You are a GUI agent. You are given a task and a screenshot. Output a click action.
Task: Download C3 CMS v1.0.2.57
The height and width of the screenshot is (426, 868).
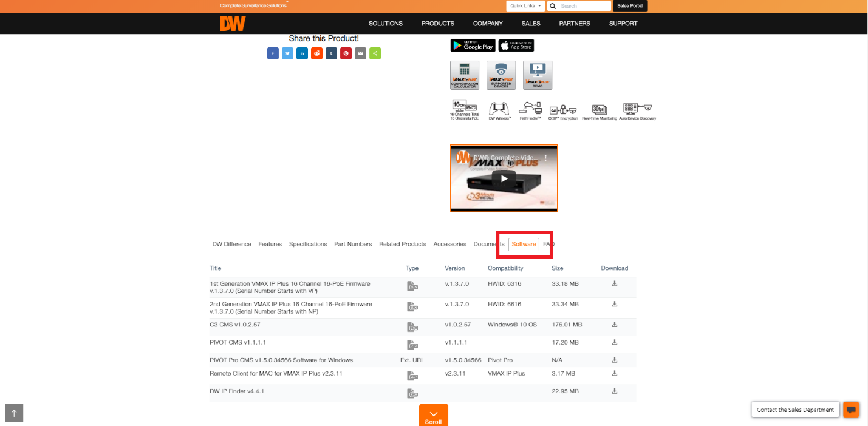coord(615,325)
